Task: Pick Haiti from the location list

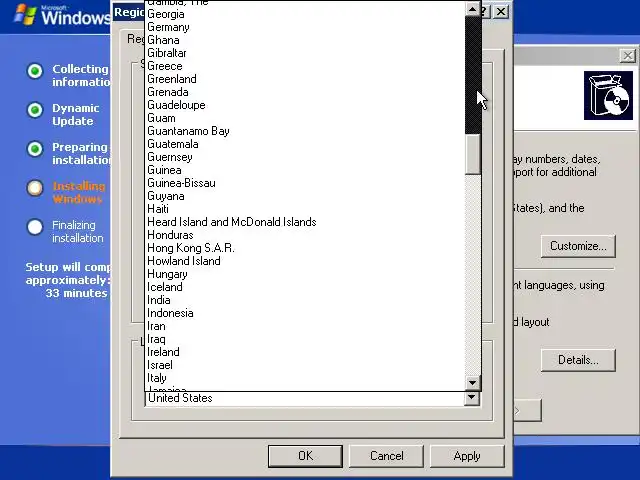Action: click(305, 209)
